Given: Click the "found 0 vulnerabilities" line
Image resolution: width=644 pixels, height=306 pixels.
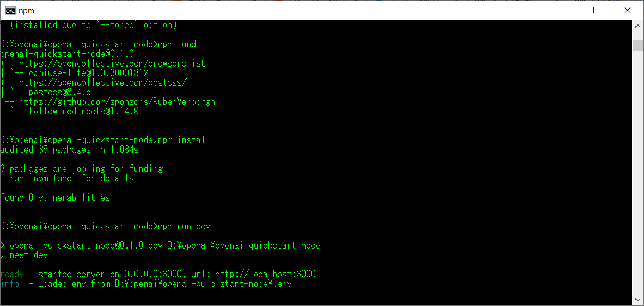Looking at the screenshot, I should click(55, 197).
